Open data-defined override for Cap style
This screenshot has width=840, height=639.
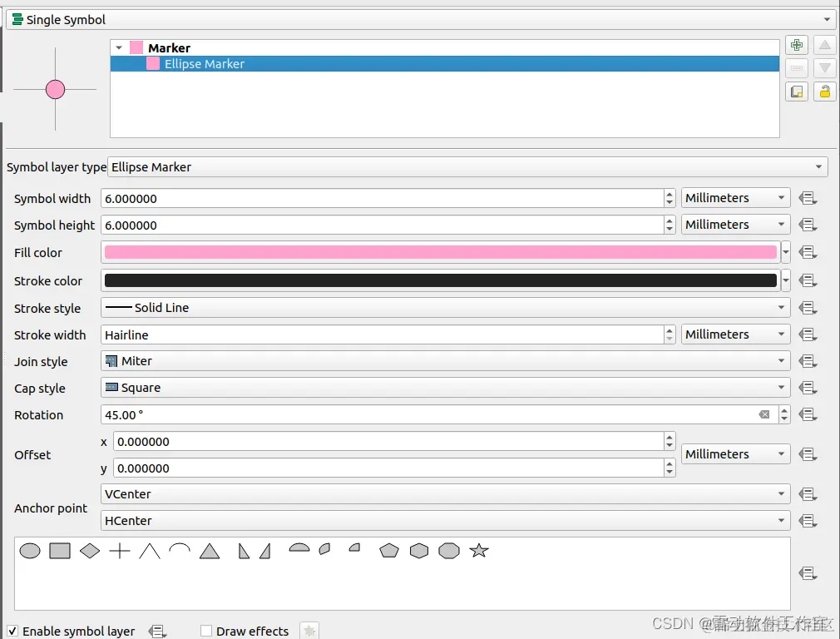click(808, 388)
